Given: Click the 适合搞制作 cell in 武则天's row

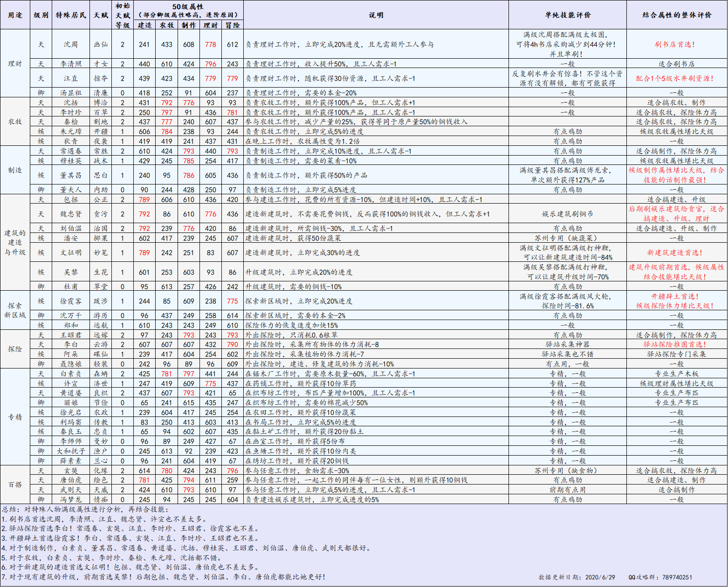Looking at the screenshot, I should pos(677,490).
